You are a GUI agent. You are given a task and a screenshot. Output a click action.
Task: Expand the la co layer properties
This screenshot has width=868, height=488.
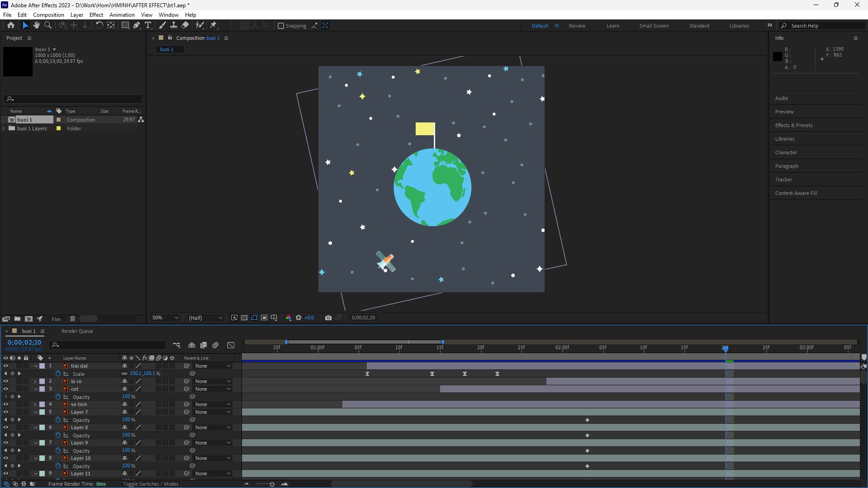pos(35,382)
